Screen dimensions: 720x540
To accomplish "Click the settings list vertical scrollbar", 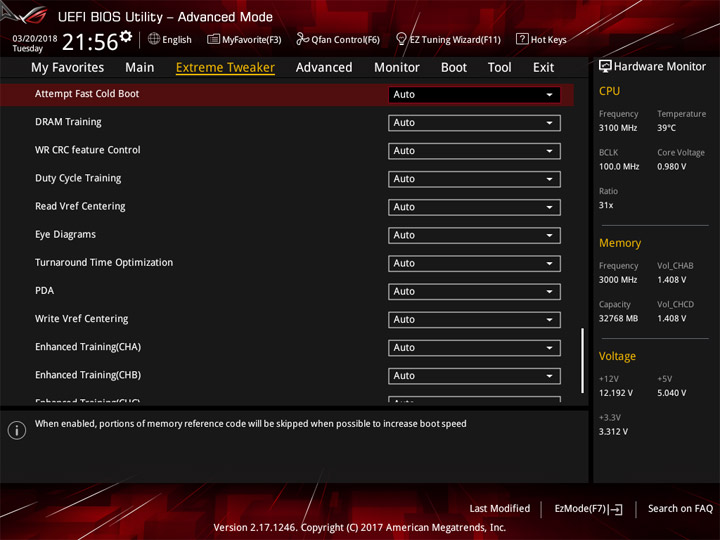I will click(582, 360).
